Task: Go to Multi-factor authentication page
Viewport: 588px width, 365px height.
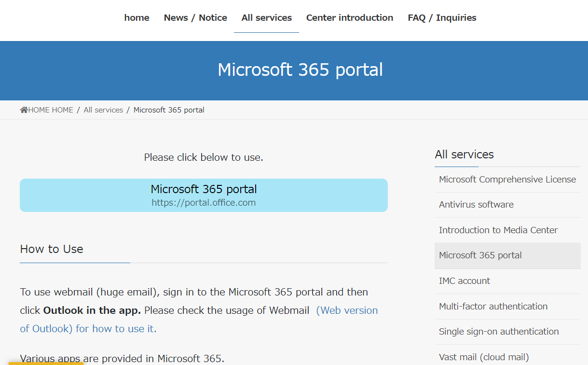Action: coord(493,307)
